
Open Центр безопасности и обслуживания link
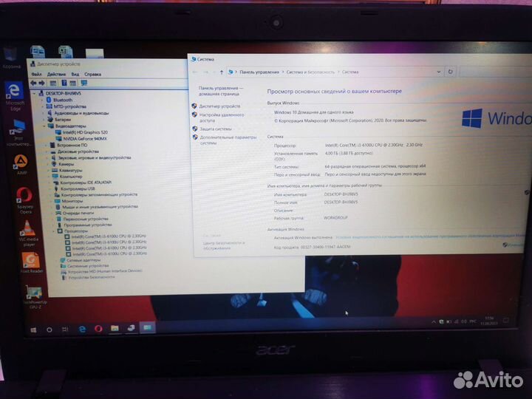pyautogui.click(x=224, y=245)
